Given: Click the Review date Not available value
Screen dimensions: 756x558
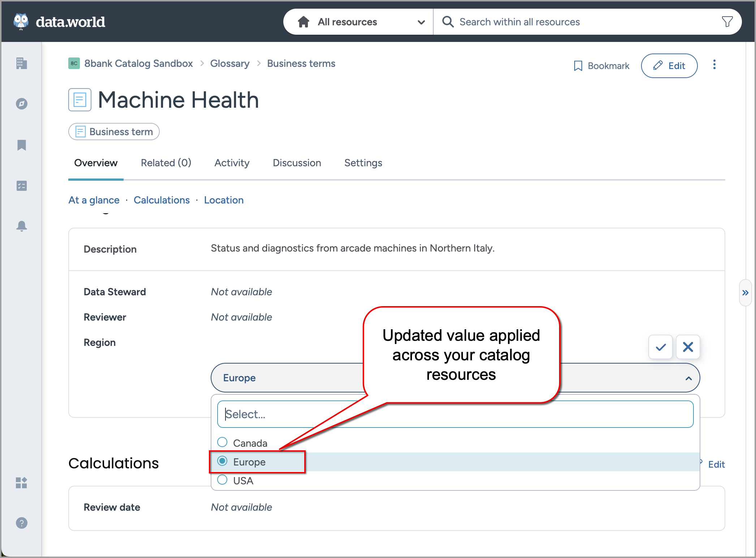Looking at the screenshot, I should (x=241, y=507).
